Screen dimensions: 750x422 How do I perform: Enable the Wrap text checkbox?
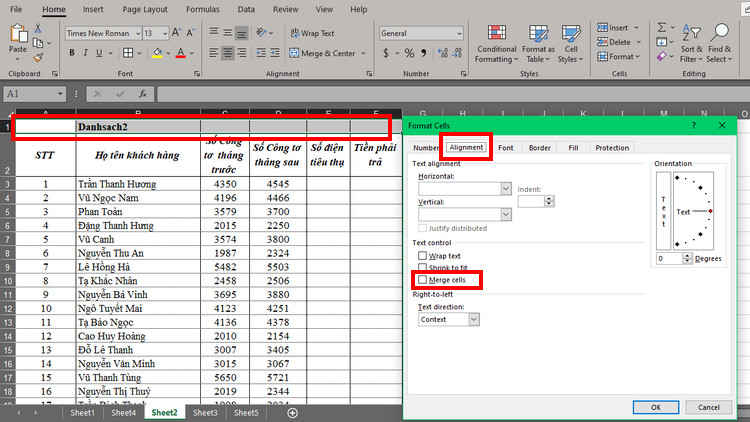pyautogui.click(x=422, y=255)
